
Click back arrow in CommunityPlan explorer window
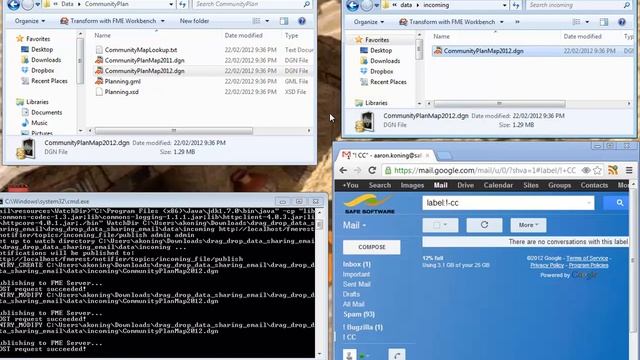click(13, 5)
